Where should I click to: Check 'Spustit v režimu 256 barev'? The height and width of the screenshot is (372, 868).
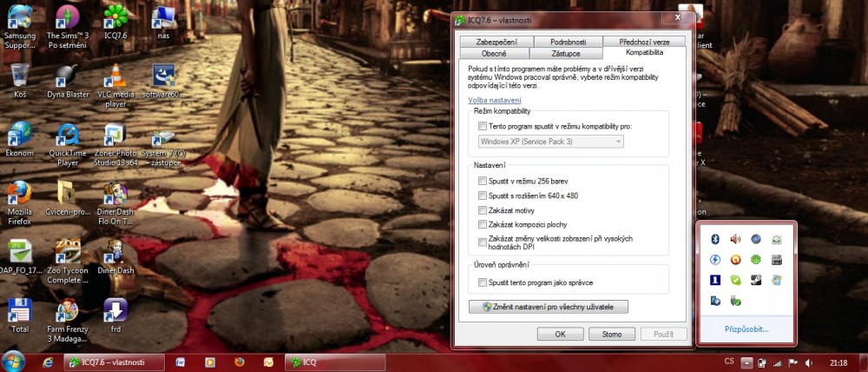482,181
